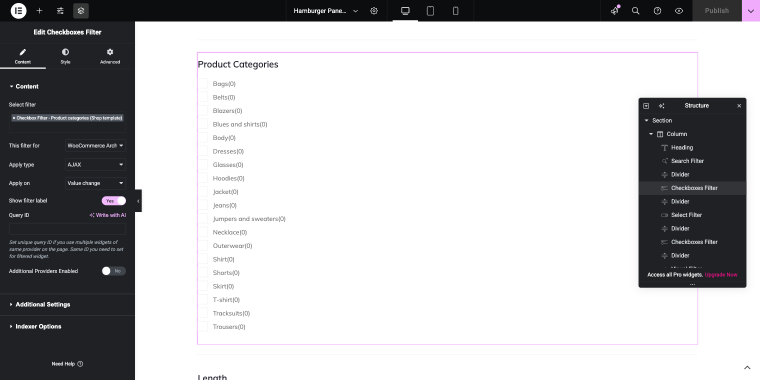The image size is (760, 380).
Task: Open the add element plus icon
Action: pyautogui.click(x=39, y=11)
